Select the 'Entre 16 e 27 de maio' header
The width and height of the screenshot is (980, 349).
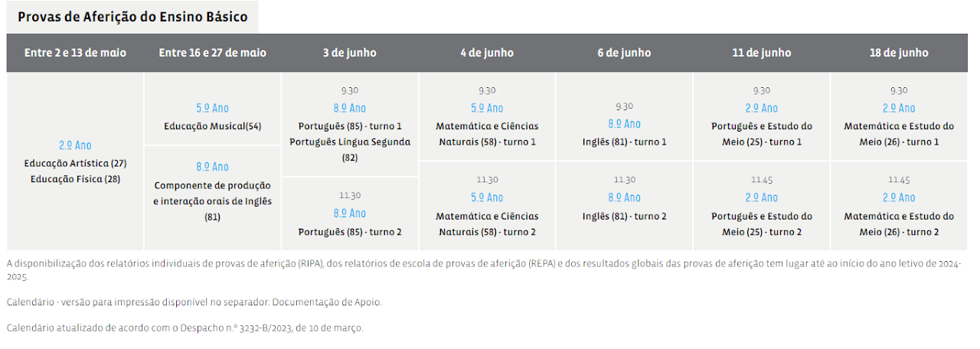point(212,53)
